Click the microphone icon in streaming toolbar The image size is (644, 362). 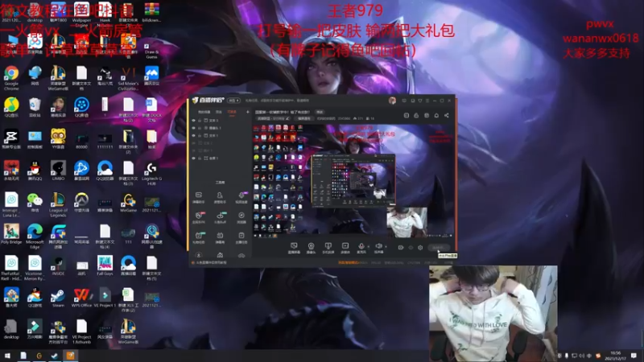click(361, 246)
